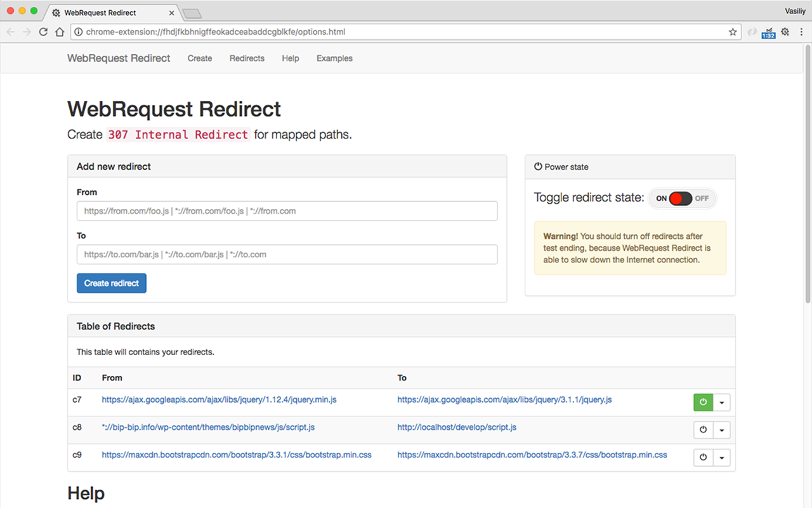Image resolution: width=812 pixels, height=508 pixels.
Task: Open c8 From link bip-bip.info script.js
Action: click(208, 427)
